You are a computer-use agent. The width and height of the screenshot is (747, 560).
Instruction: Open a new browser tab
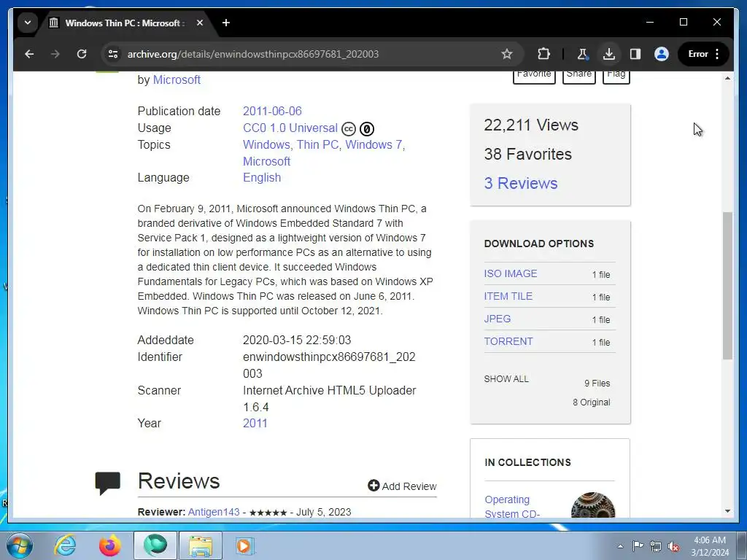tap(226, 23)
